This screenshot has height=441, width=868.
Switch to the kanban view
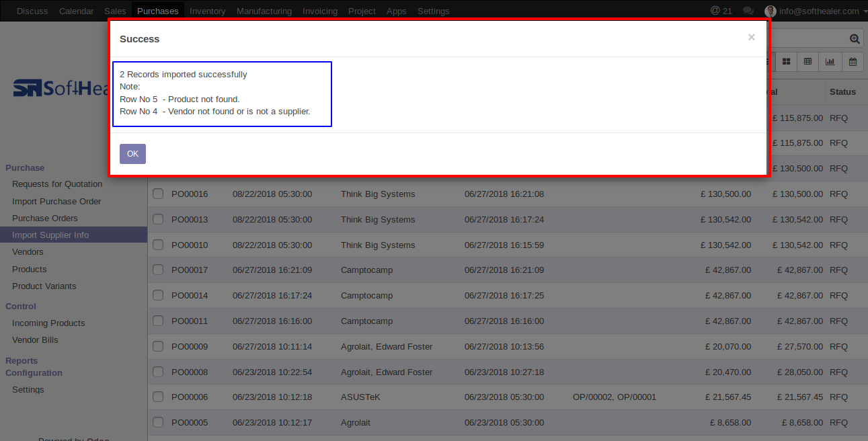tap(786, 61)
